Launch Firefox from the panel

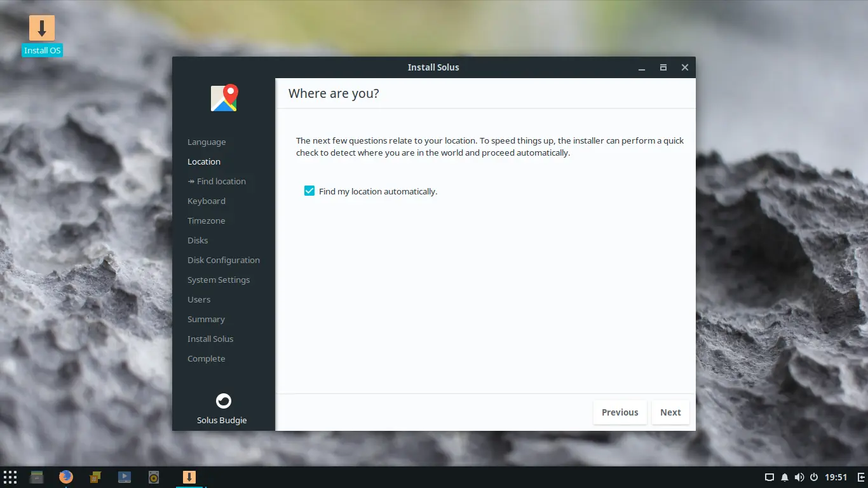66,477
